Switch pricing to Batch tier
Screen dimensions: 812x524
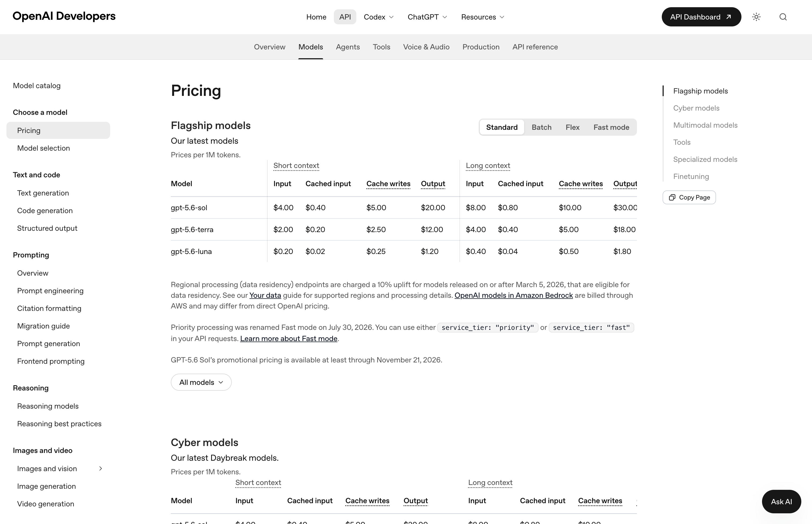541,127
